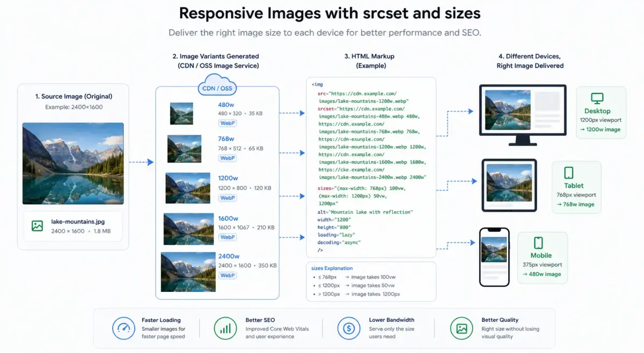Click 'Example: 2400×1600' text
Image resolution: width=644 pixels, height=353 pixels.
(74, 107)
